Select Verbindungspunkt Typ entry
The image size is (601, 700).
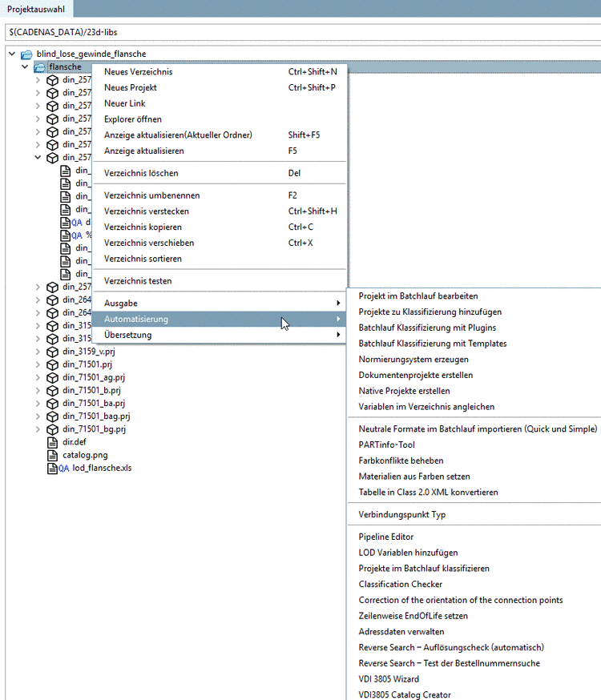(x=474, y=515)
